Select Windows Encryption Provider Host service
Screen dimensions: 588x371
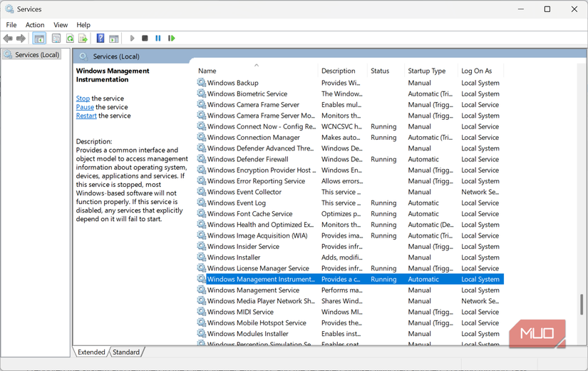(x=350, y=170)
